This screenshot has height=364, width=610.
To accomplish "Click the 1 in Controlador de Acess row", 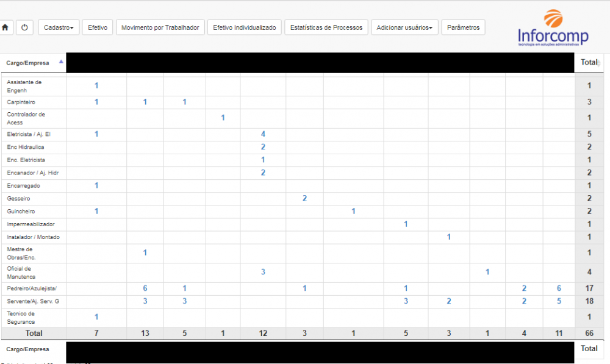I will [x=223, y=118].
